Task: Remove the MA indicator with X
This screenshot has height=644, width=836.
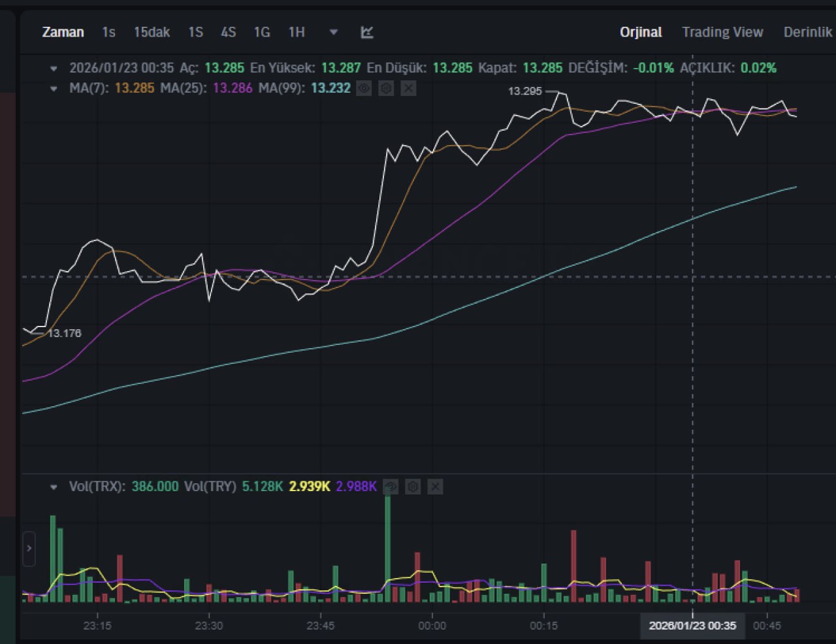Action: tap(408, 88)
